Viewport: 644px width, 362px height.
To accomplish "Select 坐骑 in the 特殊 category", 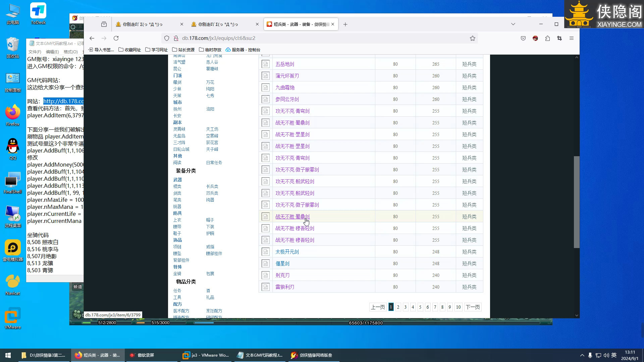I will (177, 274).
